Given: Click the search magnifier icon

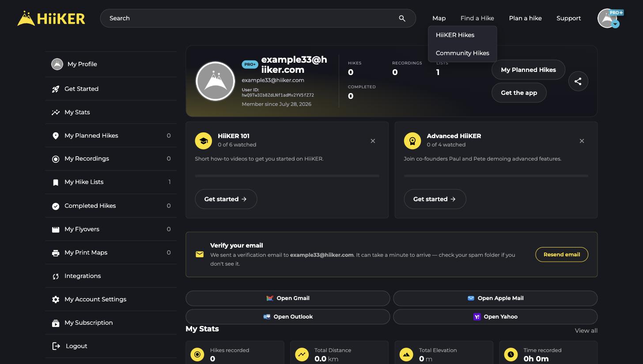Looking at the screenshot, I should 402,19.
